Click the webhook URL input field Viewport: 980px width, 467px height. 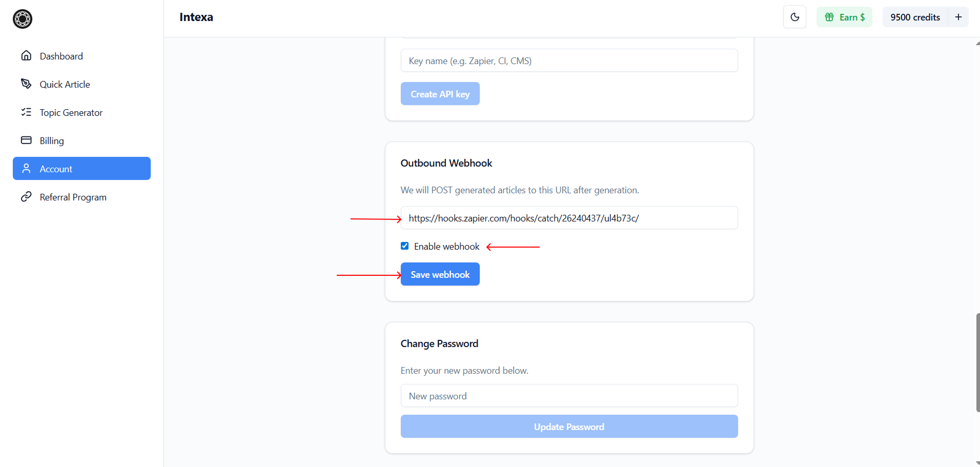(569, 218)
